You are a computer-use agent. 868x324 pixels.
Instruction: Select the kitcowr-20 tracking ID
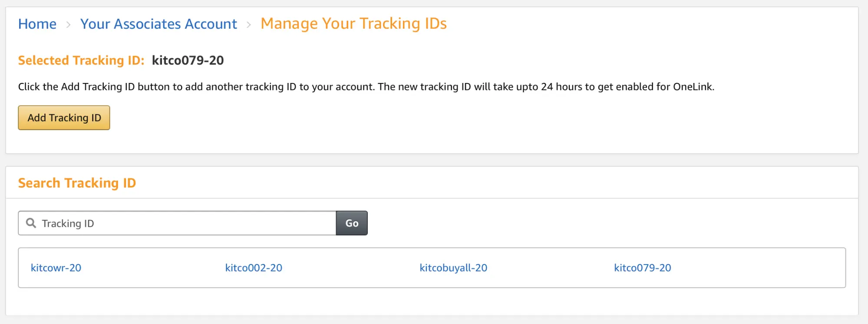pyautogui.click(x=56, y=268)
